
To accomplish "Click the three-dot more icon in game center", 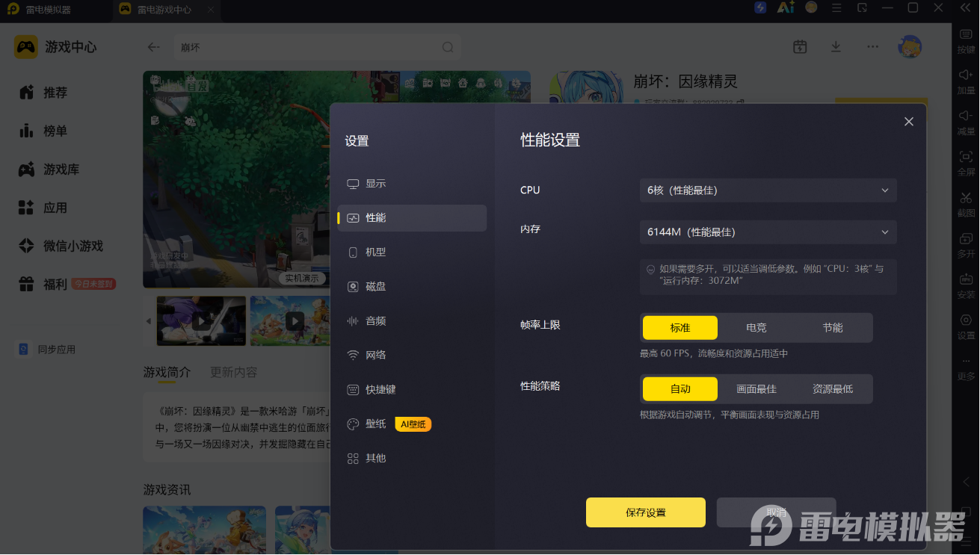I will coord(872,46).
